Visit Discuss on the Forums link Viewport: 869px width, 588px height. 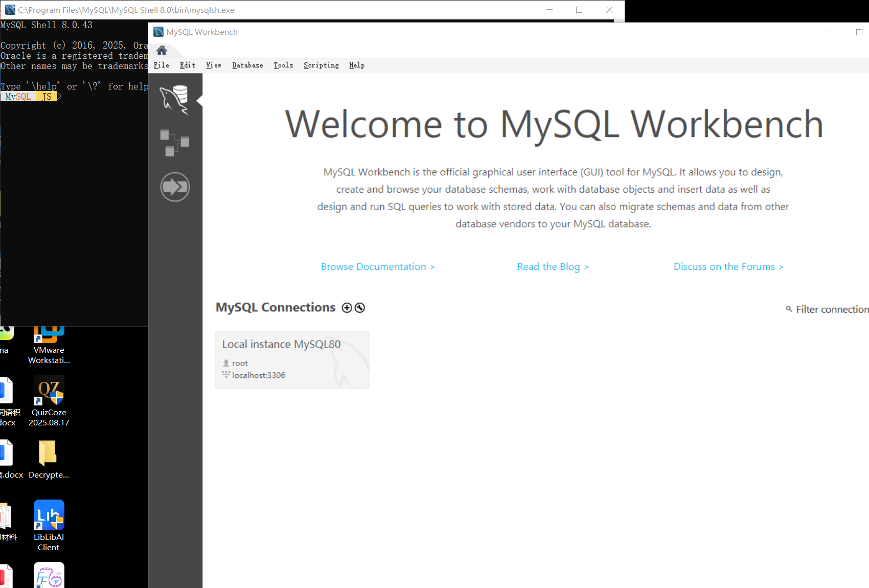coord(728,267)
